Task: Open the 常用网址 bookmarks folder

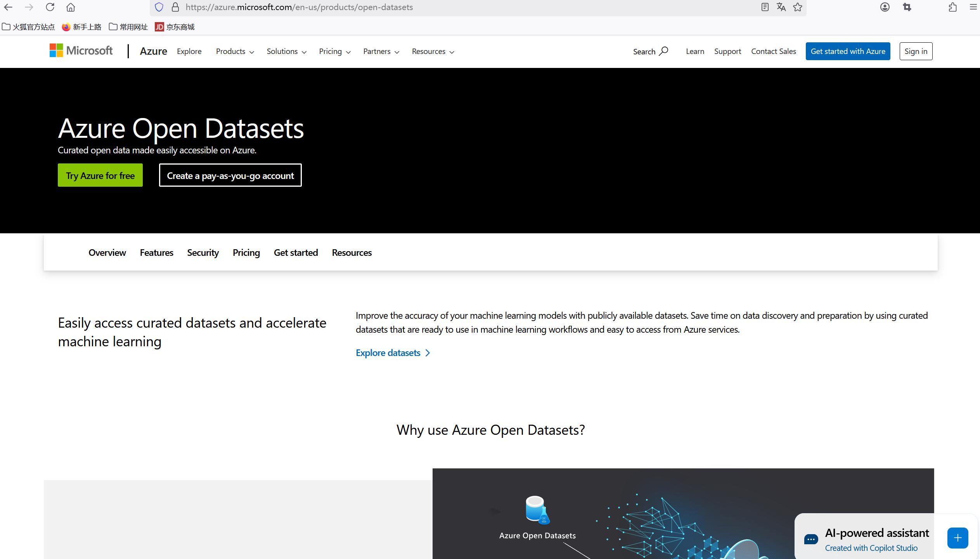Action: (128, 27)
